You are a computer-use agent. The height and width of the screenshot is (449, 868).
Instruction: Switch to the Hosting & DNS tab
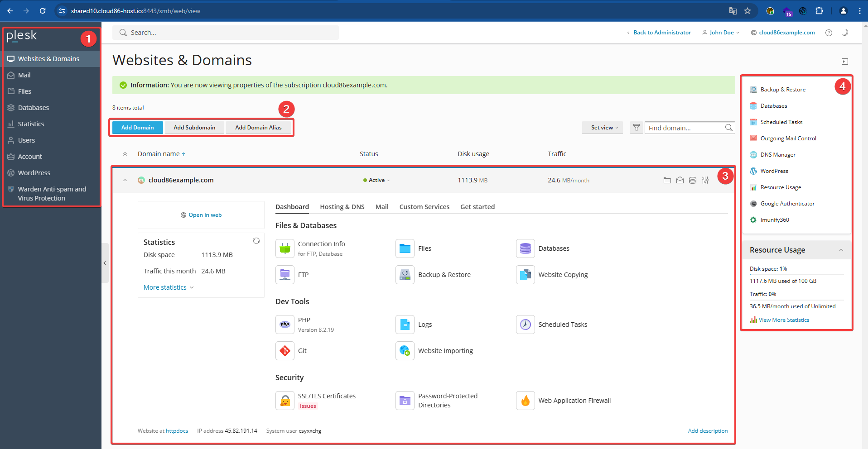click(x=342, y=206)
